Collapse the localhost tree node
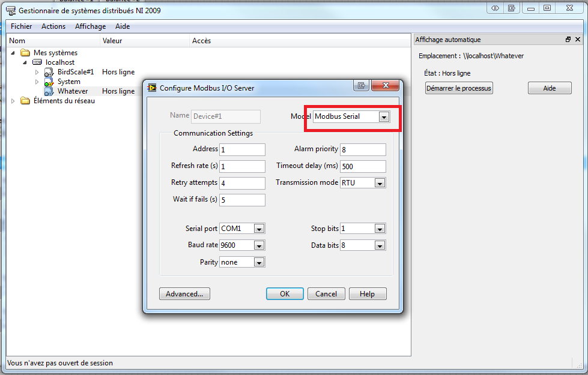588x375 pixels. [x=25, y=62]
